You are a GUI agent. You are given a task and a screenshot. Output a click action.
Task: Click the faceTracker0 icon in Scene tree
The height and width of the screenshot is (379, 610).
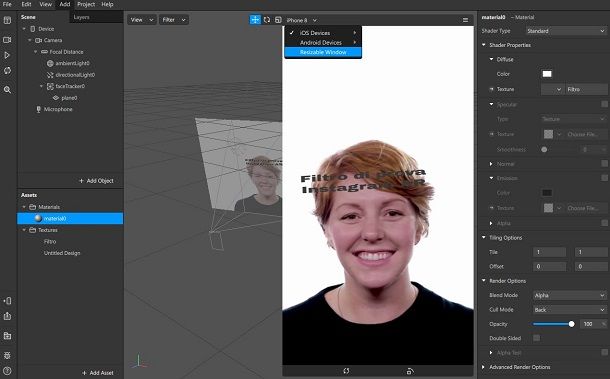tap(50, 86)
